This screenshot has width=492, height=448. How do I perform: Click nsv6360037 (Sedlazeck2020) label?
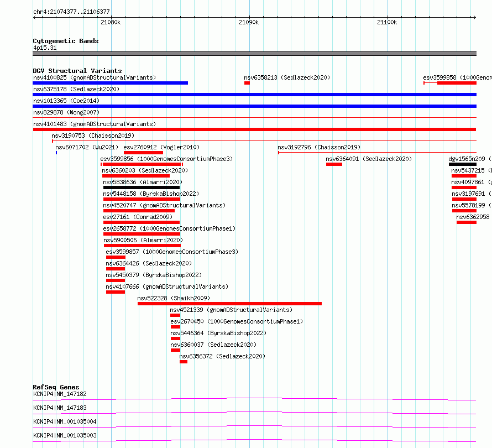click(213, 345)
